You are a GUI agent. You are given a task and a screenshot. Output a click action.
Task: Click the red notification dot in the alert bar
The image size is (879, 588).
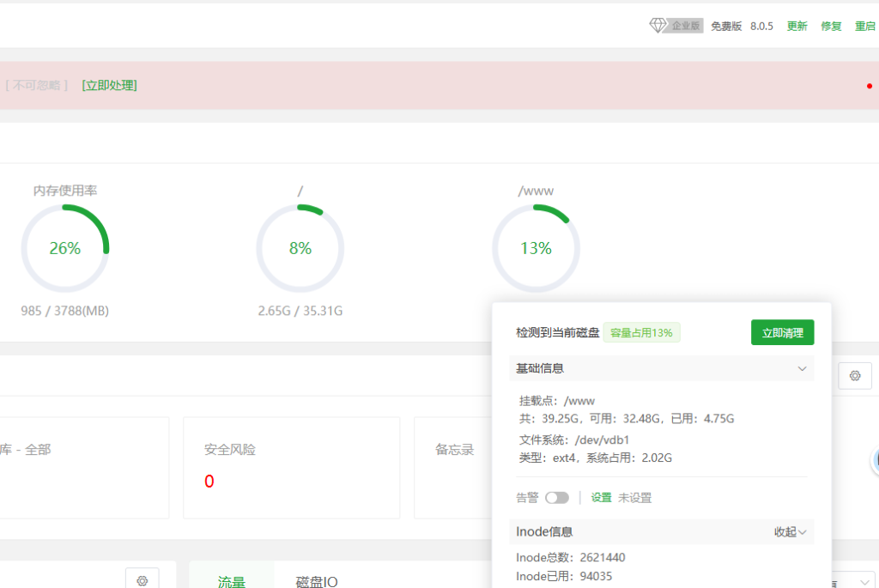(870, 86)
